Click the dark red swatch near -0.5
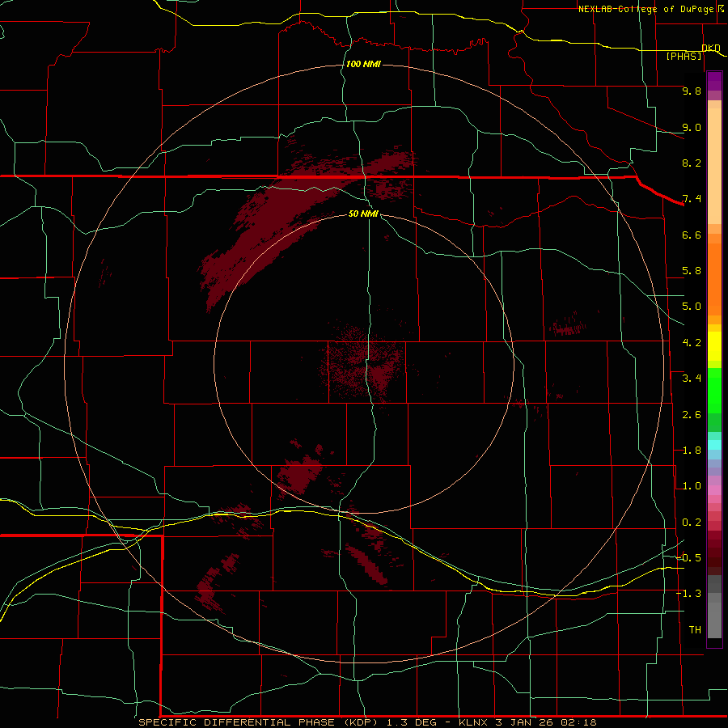The height and width of the screenshot is (728, 728). pos(714,557)
